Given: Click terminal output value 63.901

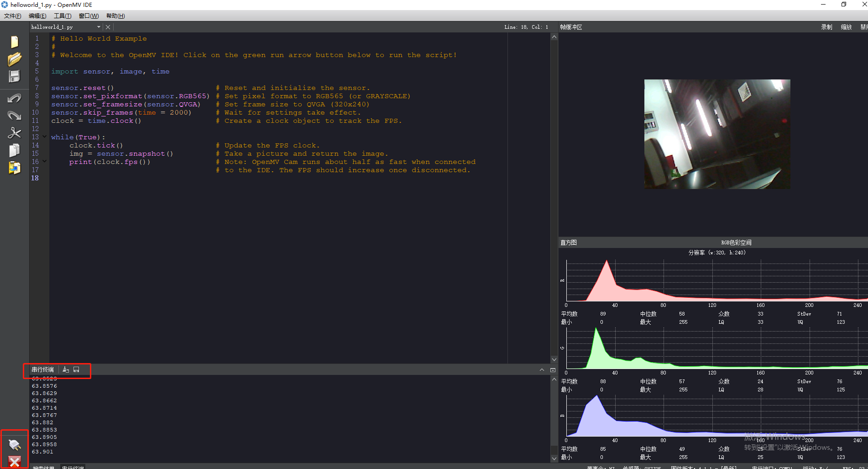Looking at the screenshot, I should tap(42, 452).
